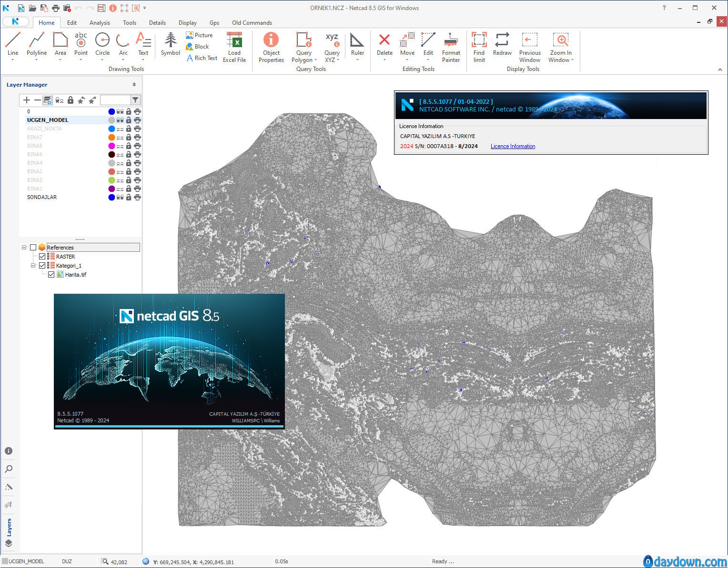
Task: Use the Format Painter
Action: click(451, 47)
